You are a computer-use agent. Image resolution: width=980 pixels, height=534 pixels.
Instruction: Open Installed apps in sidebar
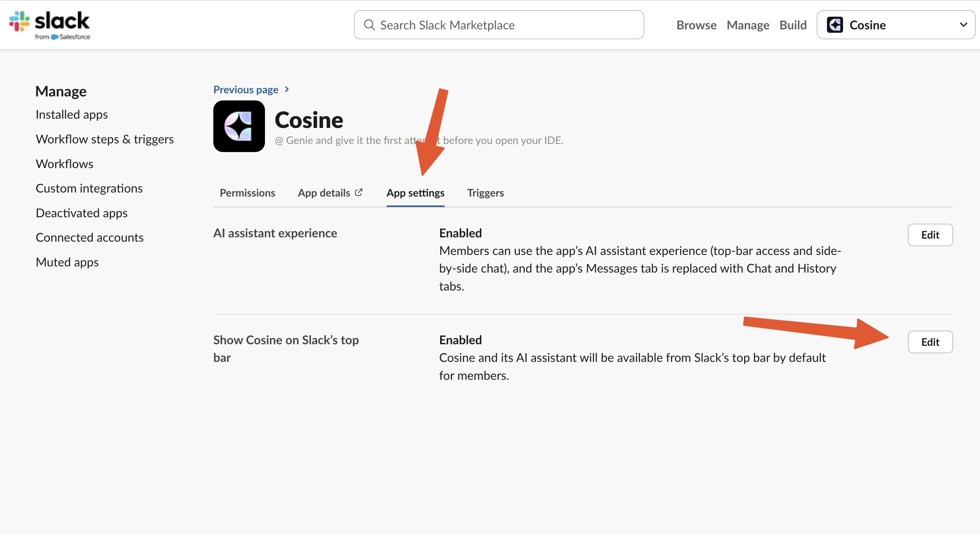click(x=71, y=114)
